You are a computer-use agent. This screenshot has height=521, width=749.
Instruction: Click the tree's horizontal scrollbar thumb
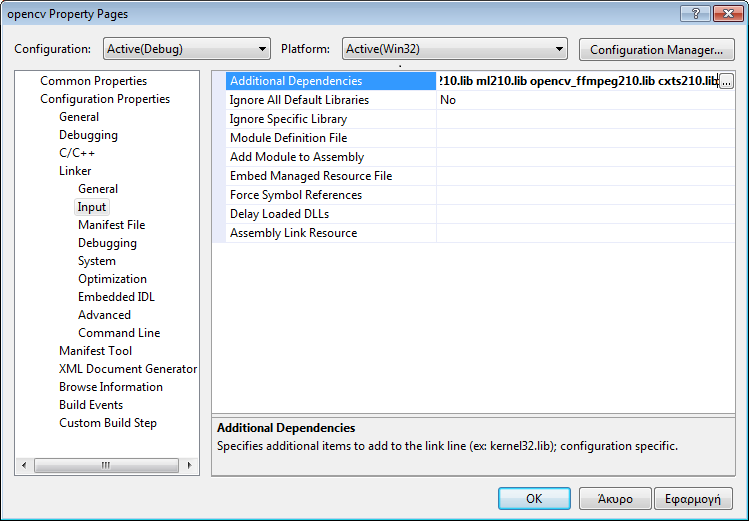click(107, 465)
